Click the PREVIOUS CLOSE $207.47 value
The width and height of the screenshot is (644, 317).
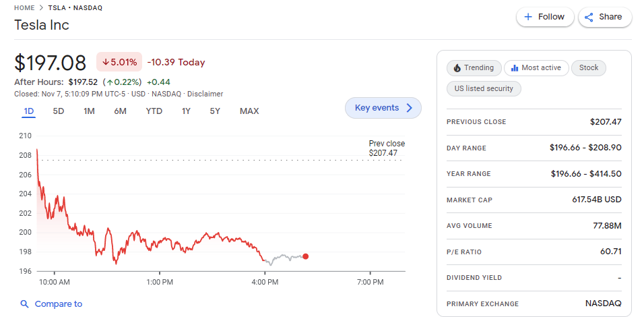pyautogui.click(x=606, y=121)
